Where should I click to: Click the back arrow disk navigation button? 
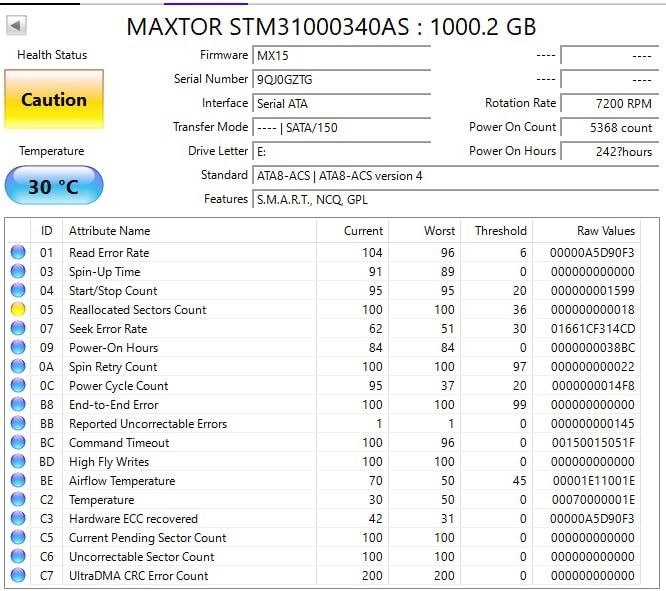(16, 25)
